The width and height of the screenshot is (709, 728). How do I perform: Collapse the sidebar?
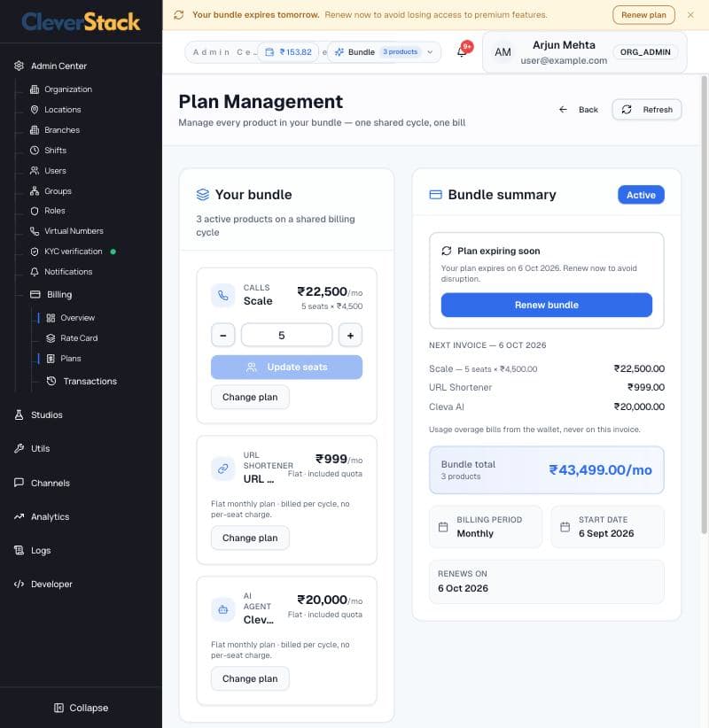pos(81,708)
